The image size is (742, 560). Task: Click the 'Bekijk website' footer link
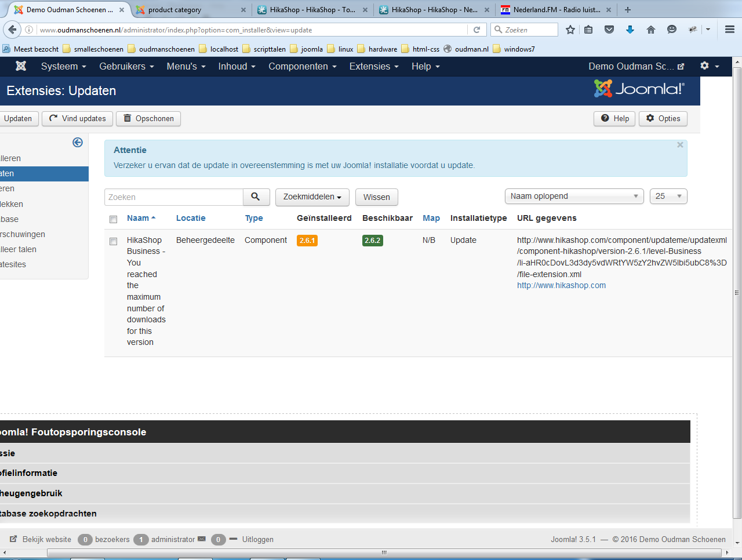pos(41,539)
